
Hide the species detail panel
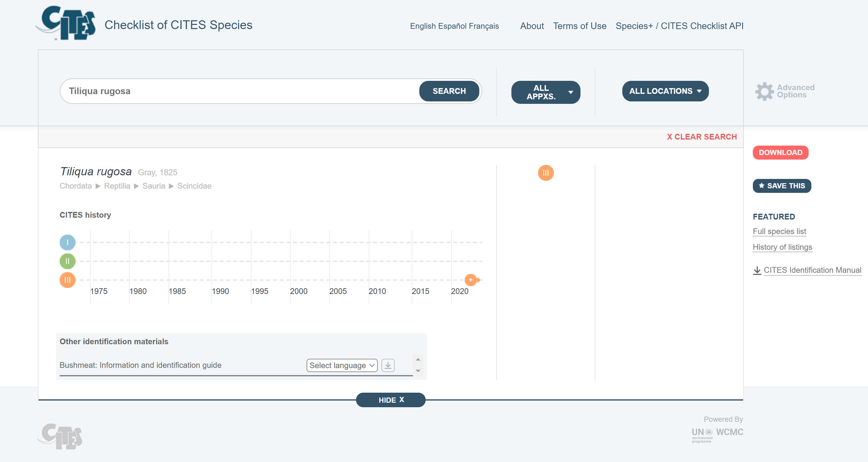pyautogui.click(x=391, y=400)
